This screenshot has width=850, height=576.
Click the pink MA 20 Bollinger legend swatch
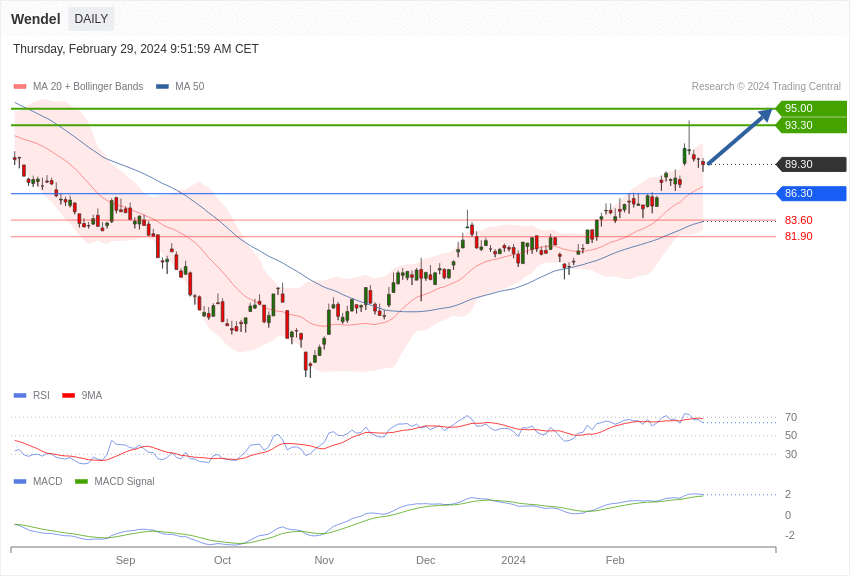tap(20, 87)
